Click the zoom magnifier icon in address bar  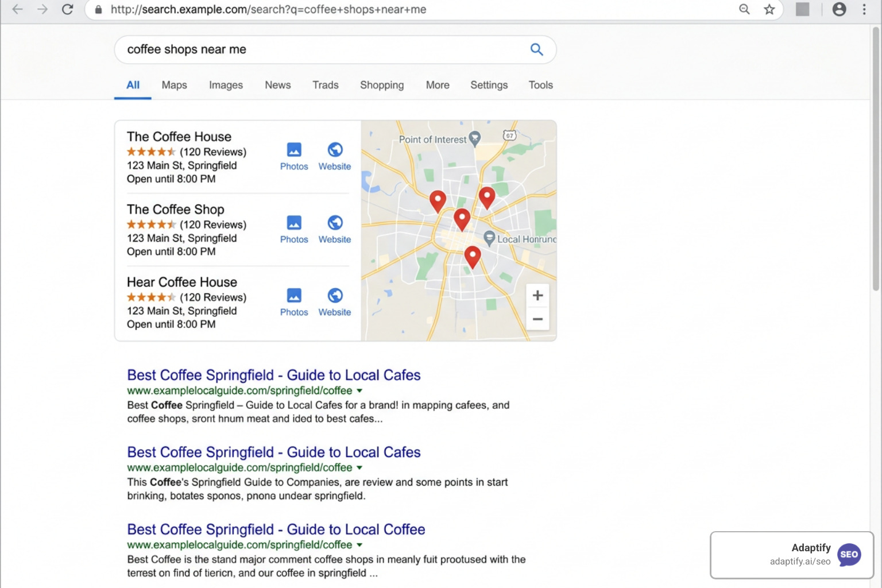coord(744,9)
